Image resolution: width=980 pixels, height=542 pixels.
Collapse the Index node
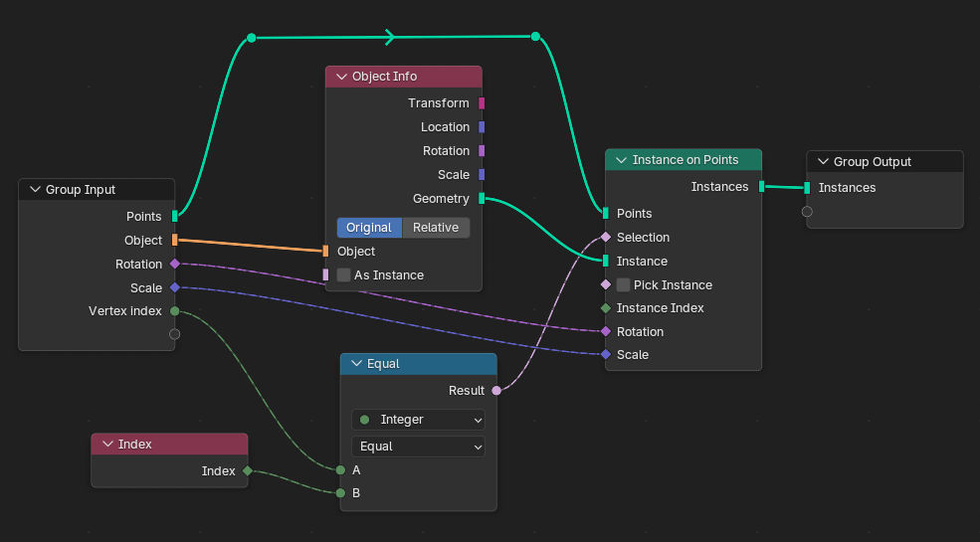click(107, 444)
